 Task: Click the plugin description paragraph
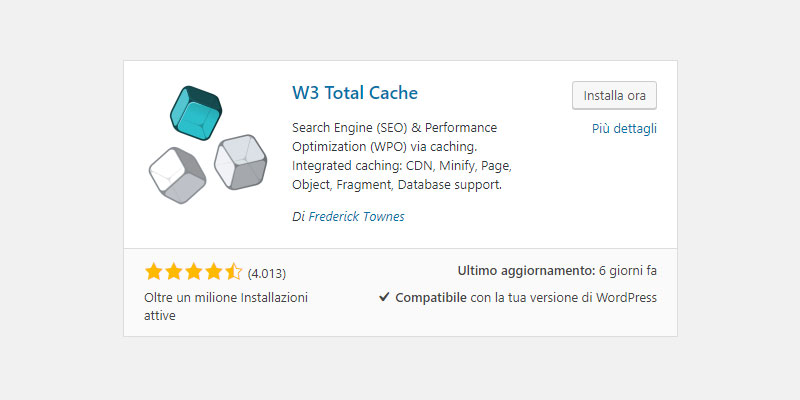click(x=402, y=156)
